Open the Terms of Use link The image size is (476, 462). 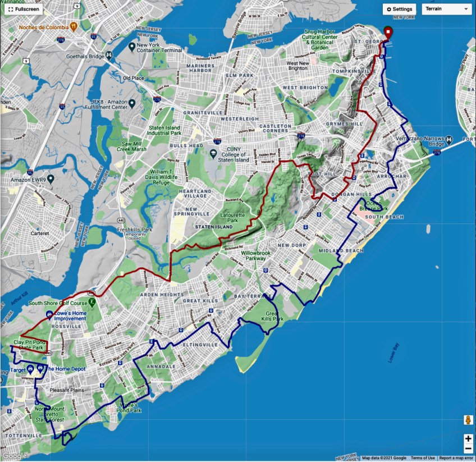tap(423, 458)
